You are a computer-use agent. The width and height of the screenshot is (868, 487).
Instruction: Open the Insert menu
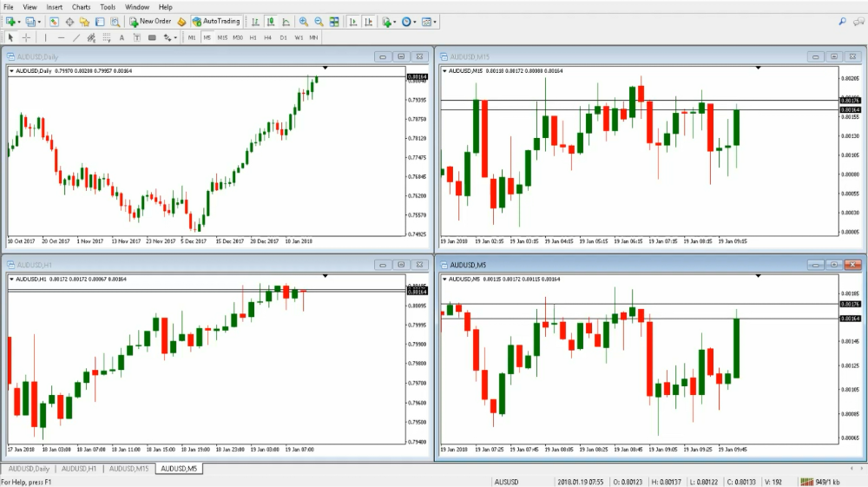coord(54,7)
